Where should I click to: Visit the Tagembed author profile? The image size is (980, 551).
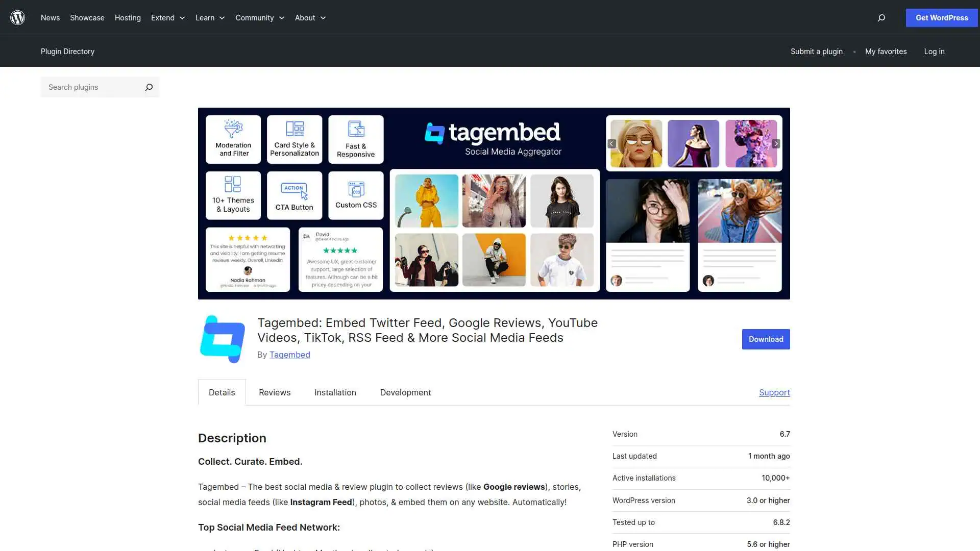(289, 355)
